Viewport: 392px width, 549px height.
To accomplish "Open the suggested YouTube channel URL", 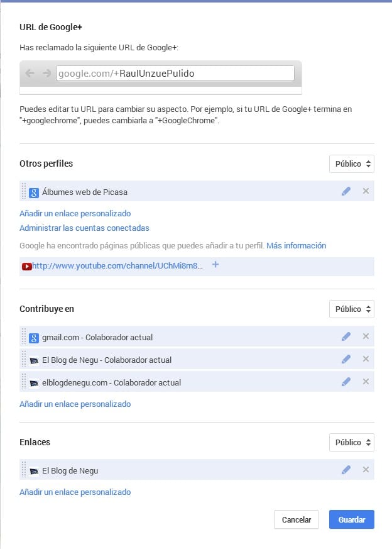I will [117, 267].
